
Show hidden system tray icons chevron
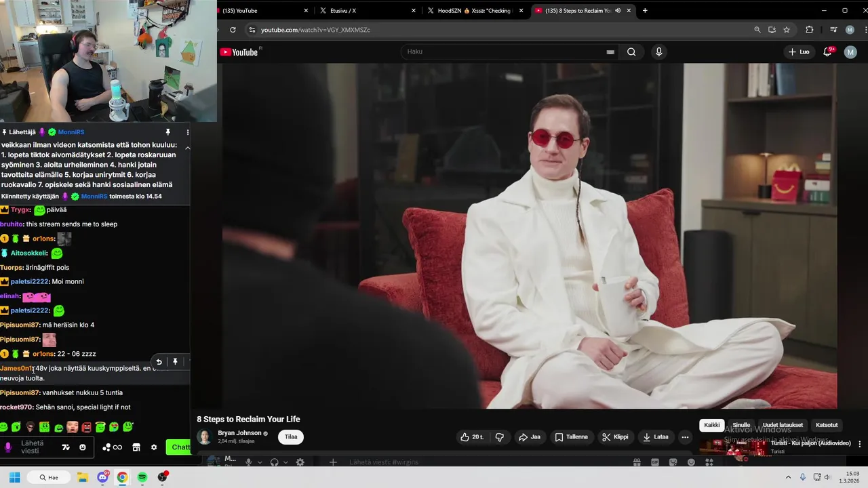(788, 477)
